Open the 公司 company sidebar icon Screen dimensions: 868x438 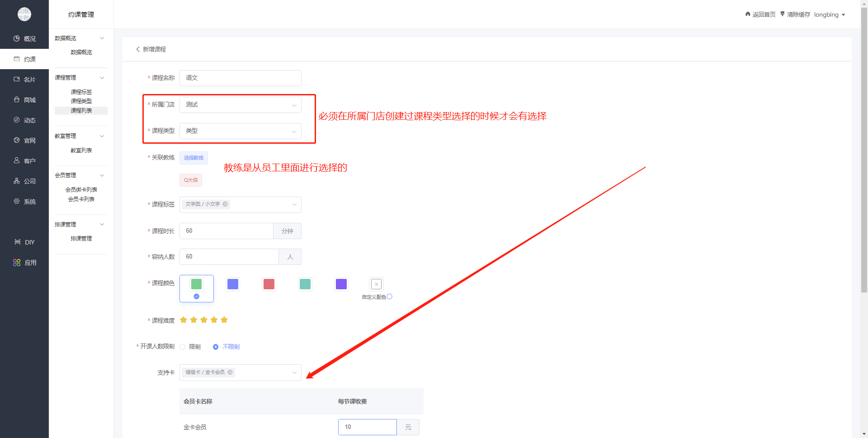(17, 181)
